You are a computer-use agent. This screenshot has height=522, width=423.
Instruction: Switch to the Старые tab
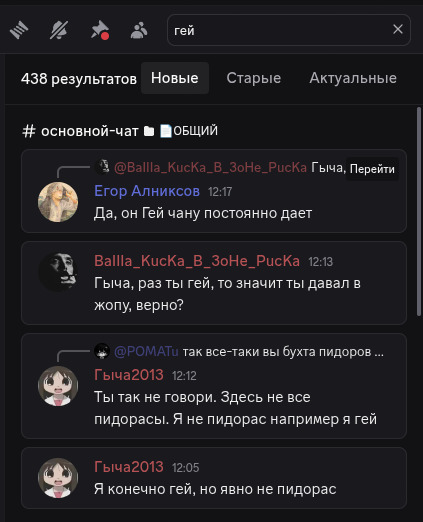coord(254,78)
